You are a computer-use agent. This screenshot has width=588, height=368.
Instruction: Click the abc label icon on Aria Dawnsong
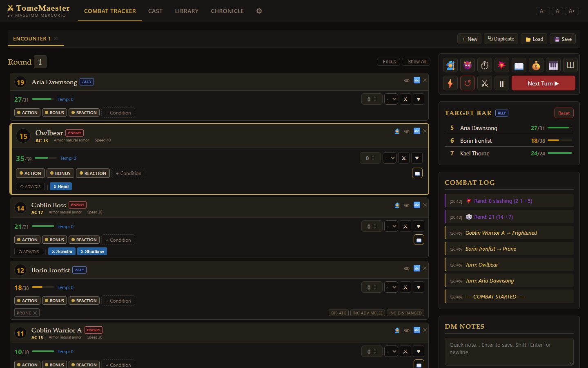(x=417, y=80)
